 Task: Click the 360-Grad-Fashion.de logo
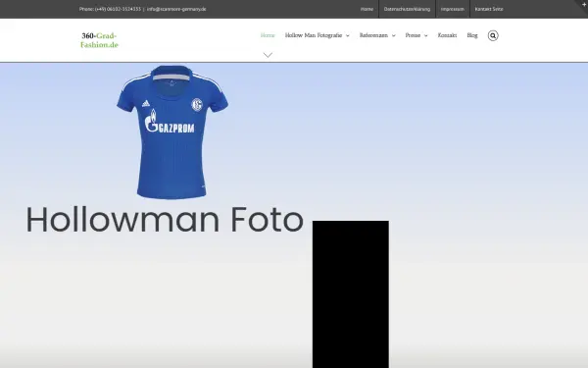99,40
